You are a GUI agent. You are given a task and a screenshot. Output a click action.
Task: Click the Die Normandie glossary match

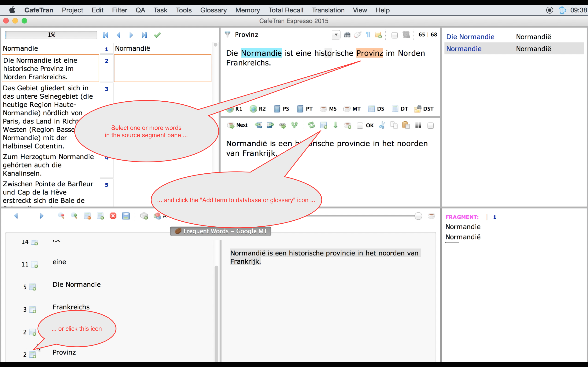pyautogui.click(x=470, y=37)
